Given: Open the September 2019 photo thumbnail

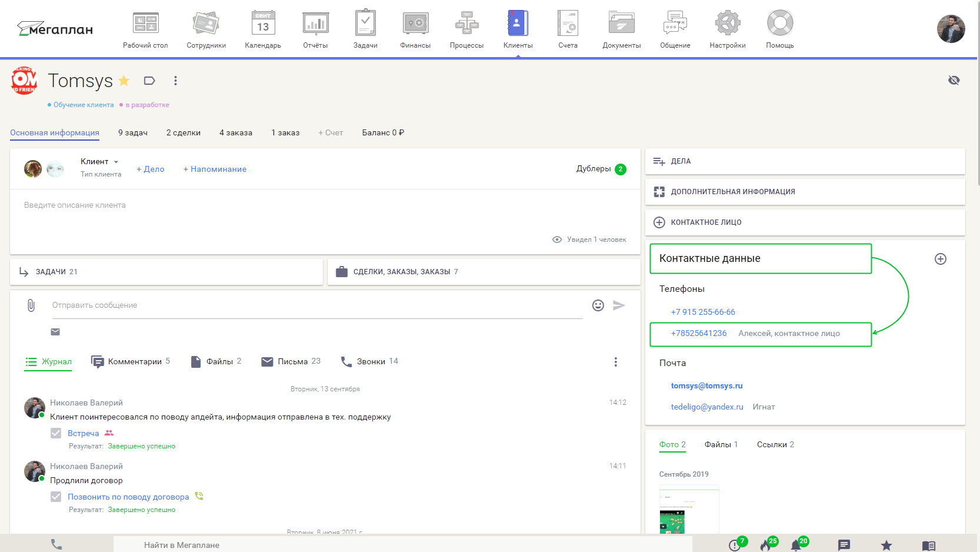Looking at the screenshot, I should point(689,510).
